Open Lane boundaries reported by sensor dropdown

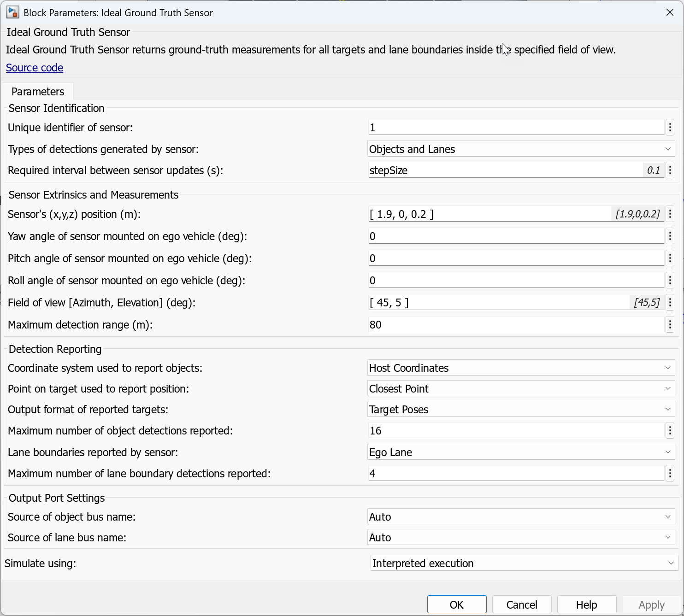pos(521,452)
